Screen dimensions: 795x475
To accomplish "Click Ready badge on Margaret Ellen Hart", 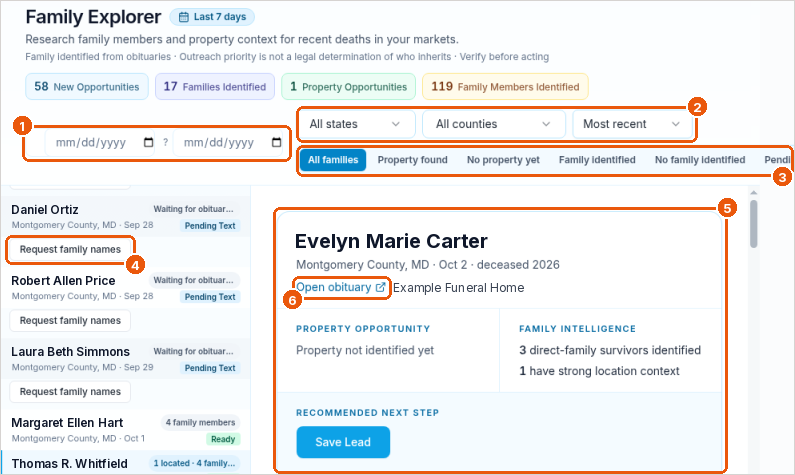I will click(223, 439).
